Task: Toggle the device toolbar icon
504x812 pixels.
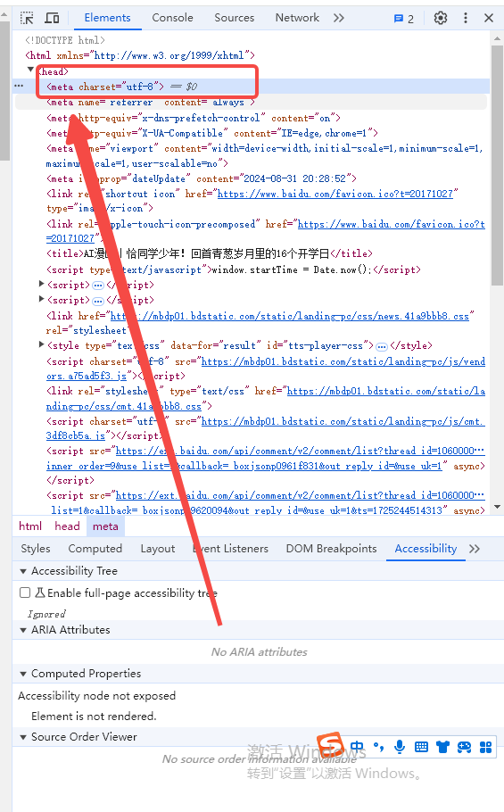Action: coord(52,18)
